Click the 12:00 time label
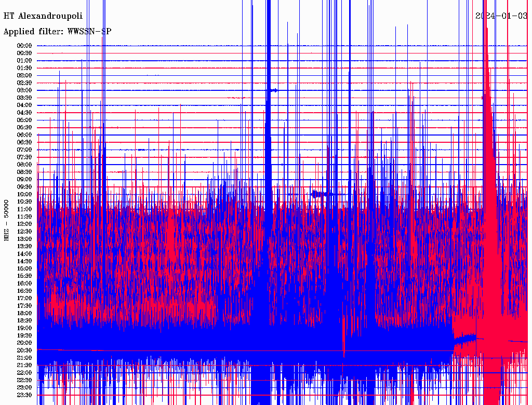Image resolution: width=532 pixels, height=405 pixels. (24, 224)
